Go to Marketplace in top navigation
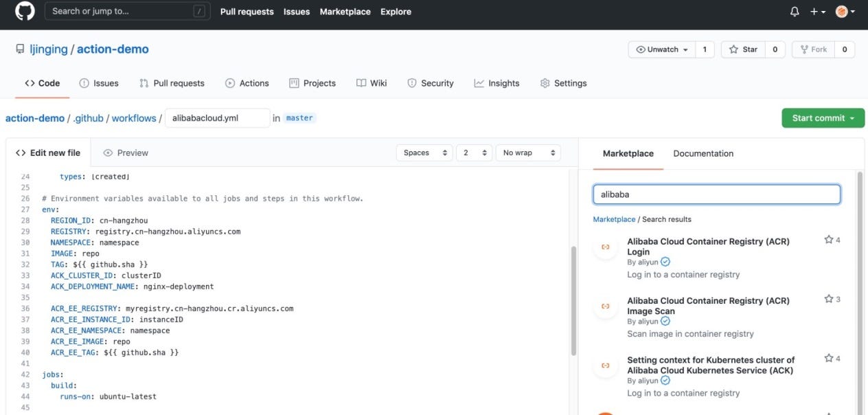The height and width of the screenshot is (415, 868). click(x=345, y=12)
